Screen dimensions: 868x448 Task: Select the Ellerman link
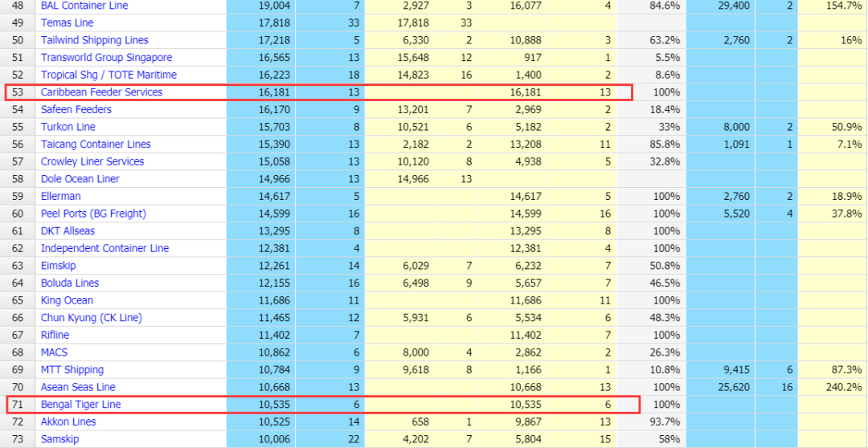tap(61, 197)
